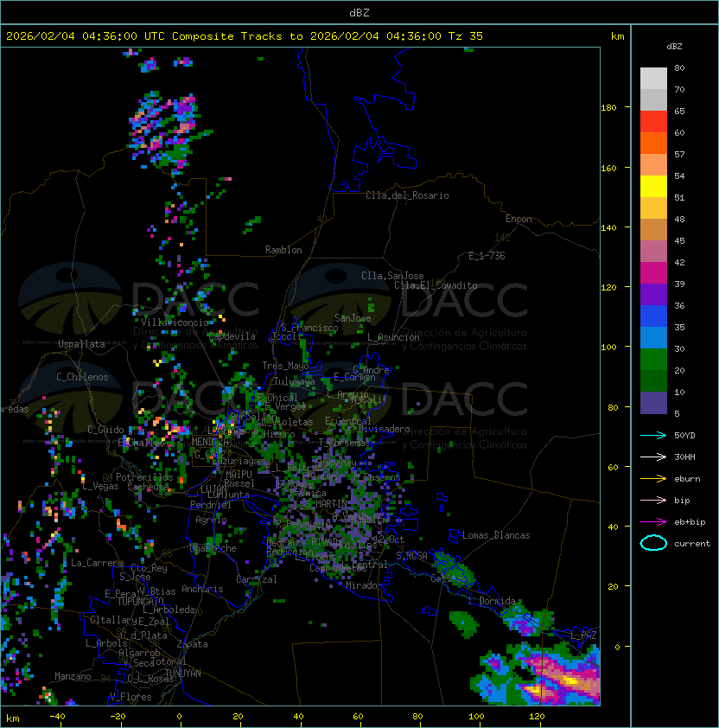Screen dimensions: 719x728
Task: Pick the dark orange 57-60 dBZ swatch
Action: (653, 143)
